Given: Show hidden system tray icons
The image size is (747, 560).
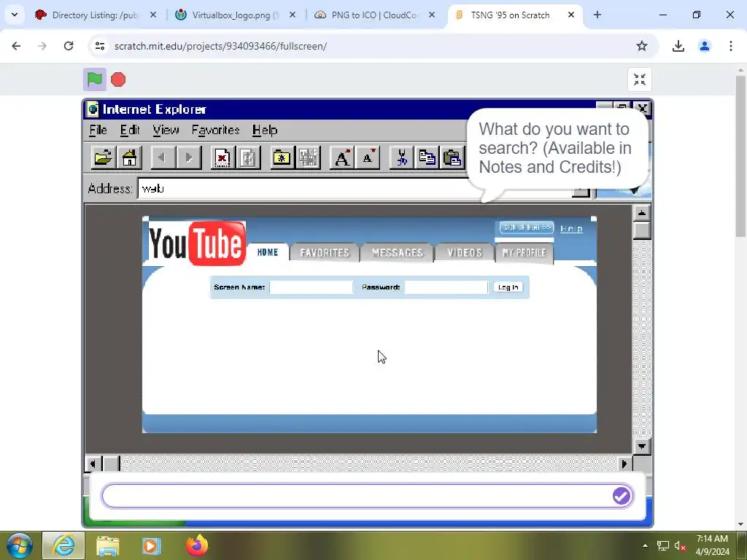Looking at the screenshot, I should click(x=645, y=545).
